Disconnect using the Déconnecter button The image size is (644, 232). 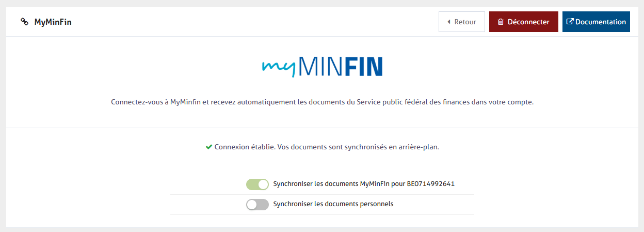[x=523, y=22]
